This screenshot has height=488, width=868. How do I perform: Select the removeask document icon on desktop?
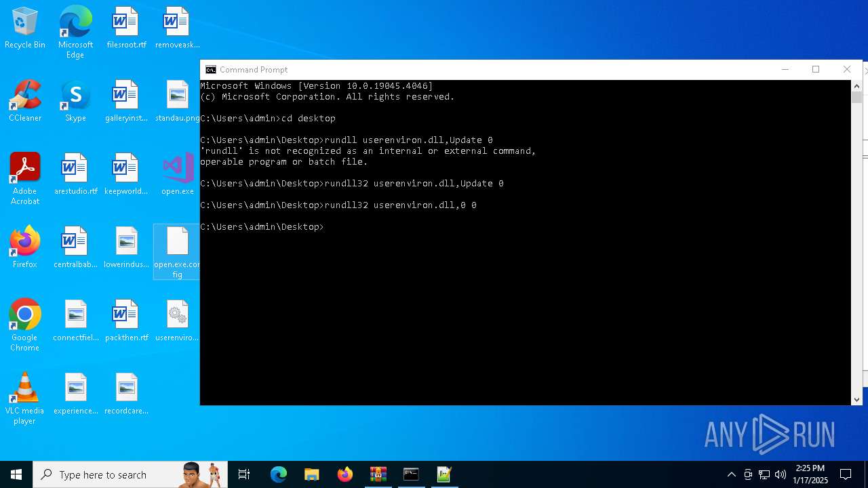pyautogui.click(x=177, y=28)
